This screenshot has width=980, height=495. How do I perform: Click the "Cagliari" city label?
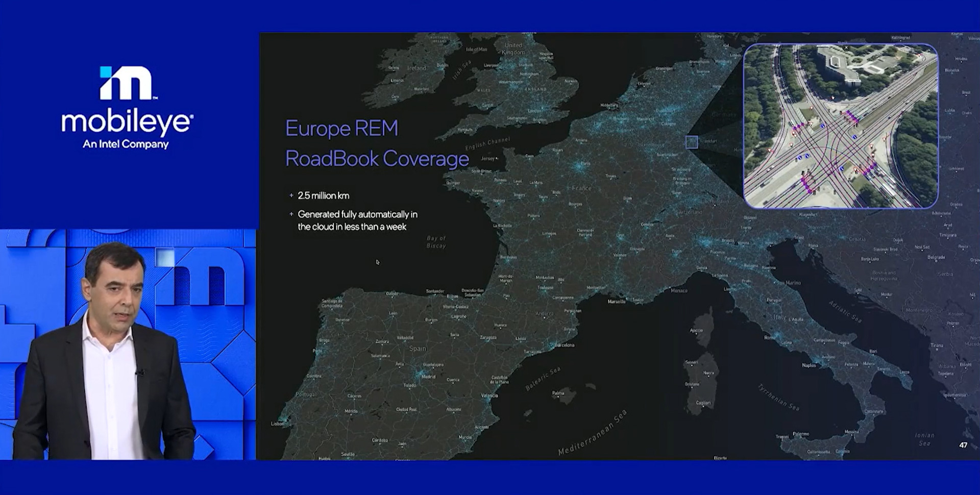click(703, 403)
